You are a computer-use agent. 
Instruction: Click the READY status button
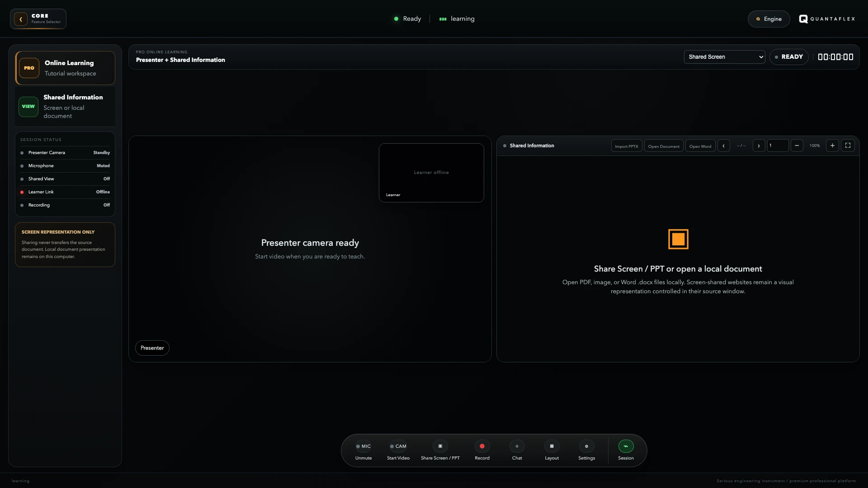pos(789,57)
